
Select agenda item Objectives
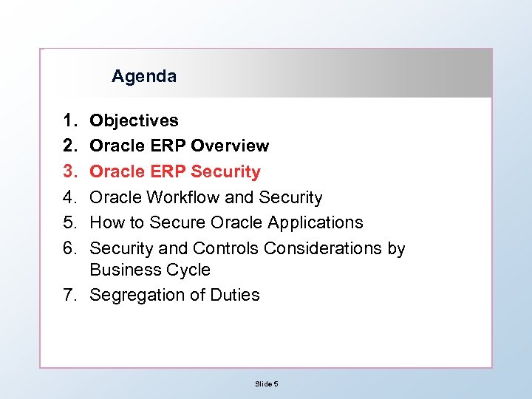pos(134,120)
